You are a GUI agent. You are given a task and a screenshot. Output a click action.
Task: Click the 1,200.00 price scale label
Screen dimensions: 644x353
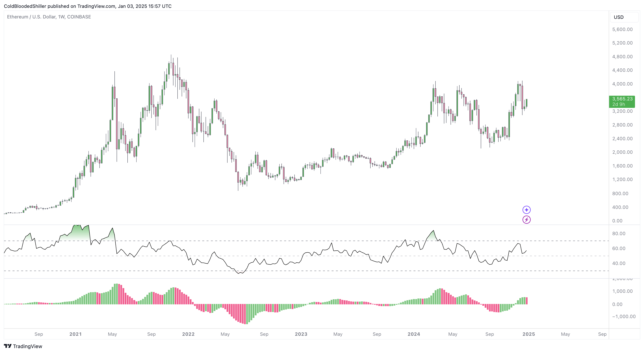[622, 179]
